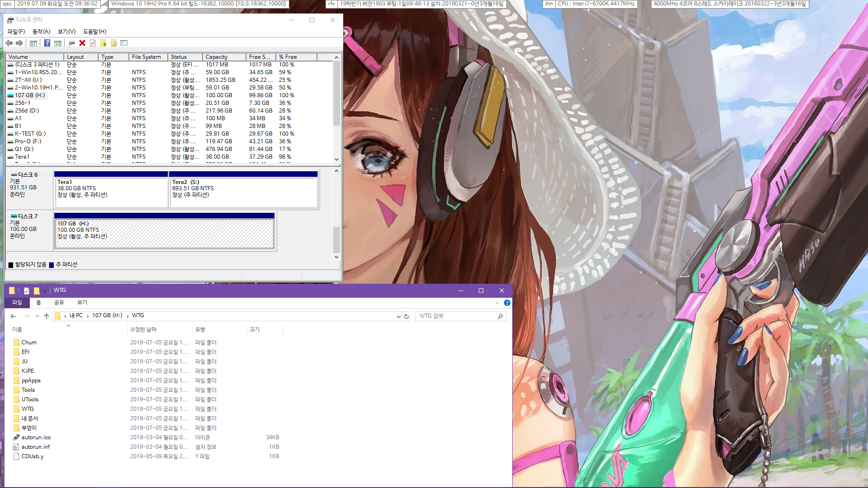Switch to the 공유 ribbon tab
The height and width of the screenshot is (488, 868).
coord(59,303)
